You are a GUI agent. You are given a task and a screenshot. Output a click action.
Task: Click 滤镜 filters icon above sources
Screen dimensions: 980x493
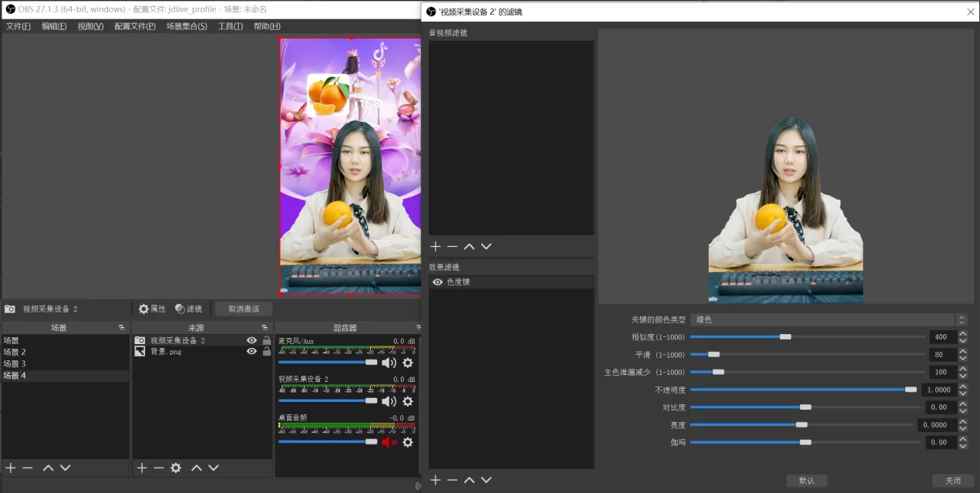(188, 309)
